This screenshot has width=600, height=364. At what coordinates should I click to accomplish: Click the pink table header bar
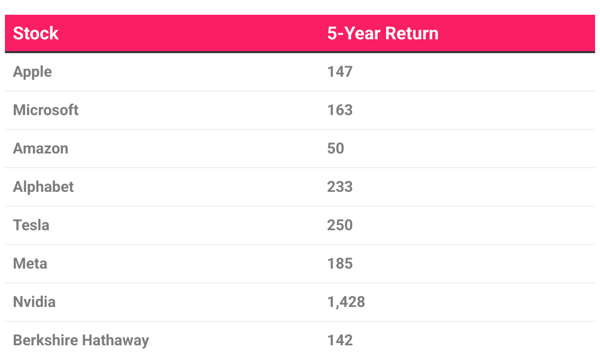click(x=300, y=33)
